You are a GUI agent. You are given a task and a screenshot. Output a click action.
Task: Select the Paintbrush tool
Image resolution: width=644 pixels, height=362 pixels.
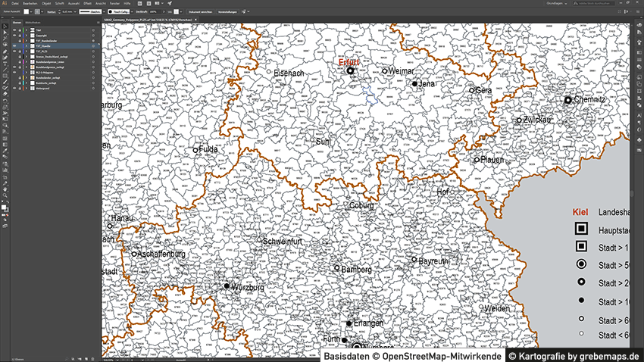tap(5, 82)
